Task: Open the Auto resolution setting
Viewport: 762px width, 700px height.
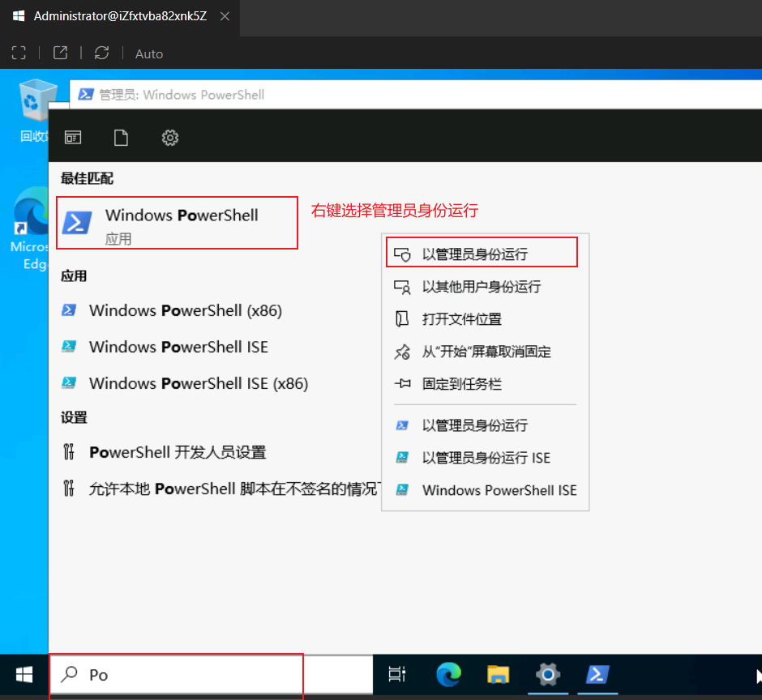Action: [148, 54]
